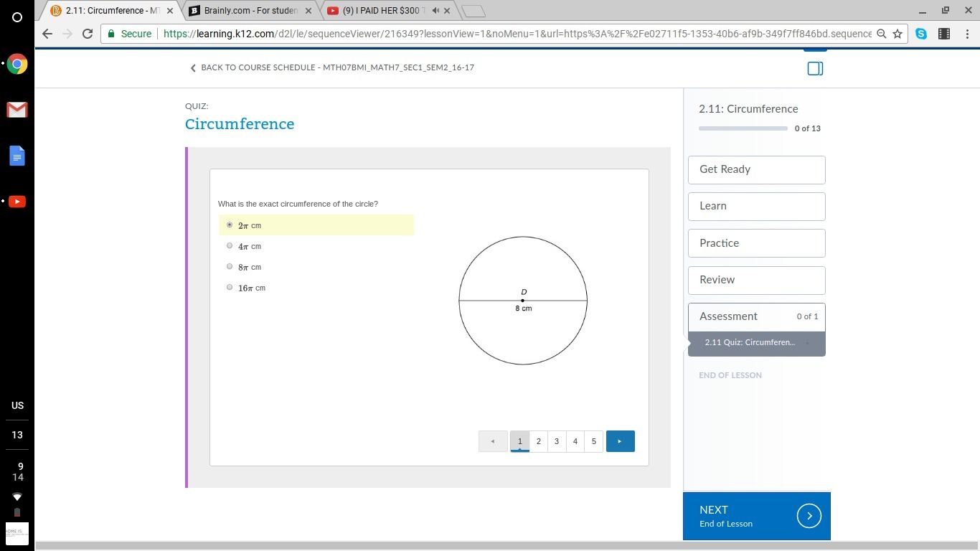
Task: Open the Gmail app in the shelf
Action: tap(17, 110)
